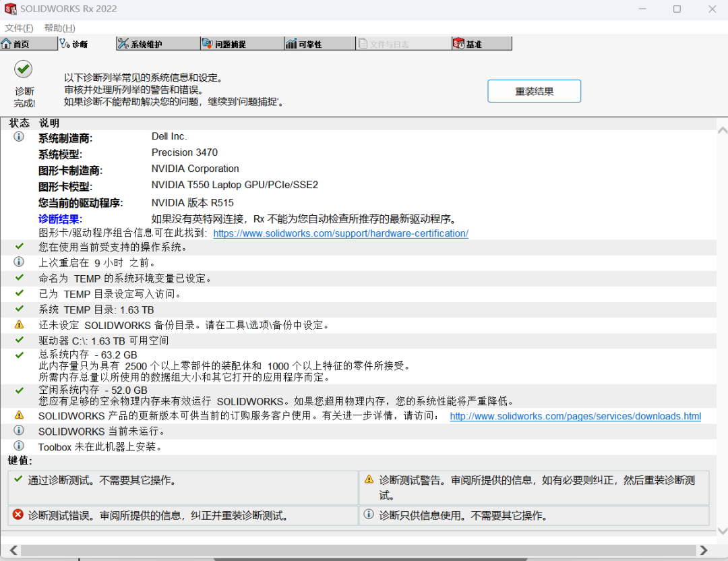This screenshot has height=561, width=728.
Task: Click the house icon on 首页 tab
Action: 6,44
